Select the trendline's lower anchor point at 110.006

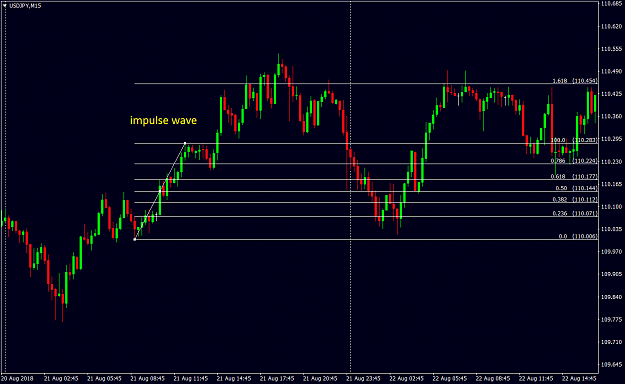pyautogui.click(x=135, y=239)
